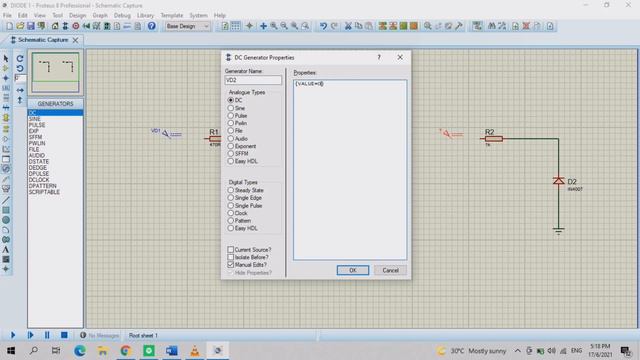The width and height of the screenshot is (640, 360).
Task: Open the Graph menu
Action: pos(100,16)
